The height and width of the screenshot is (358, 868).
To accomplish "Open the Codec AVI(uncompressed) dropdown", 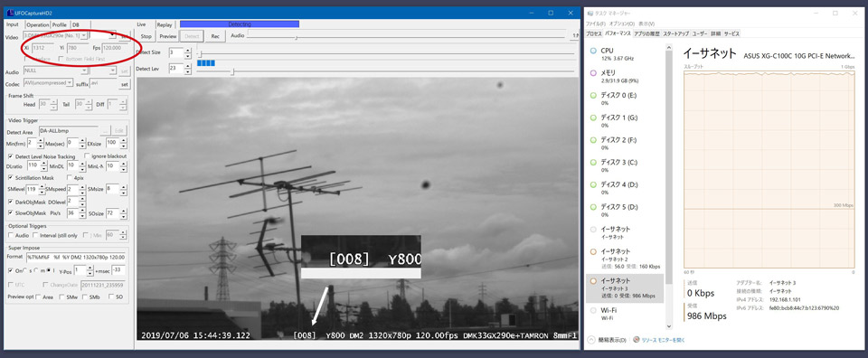I will (x=70, y=83).
